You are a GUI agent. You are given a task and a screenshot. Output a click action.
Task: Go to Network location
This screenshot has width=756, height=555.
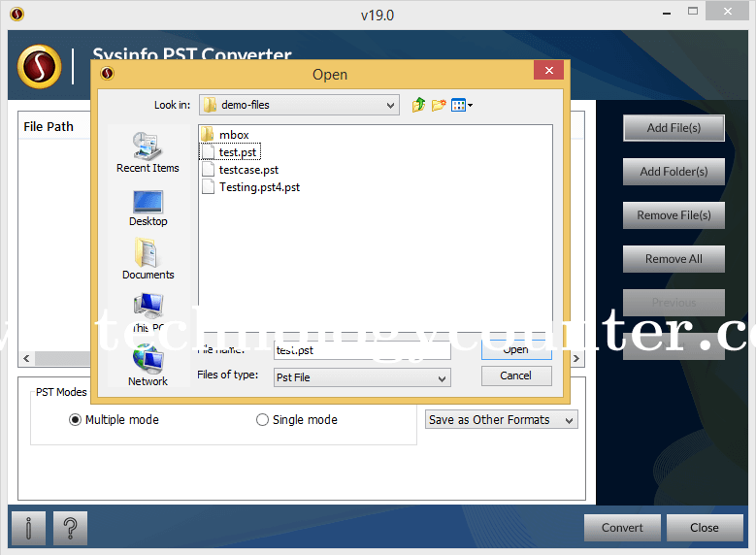click(x=148, y=366)
